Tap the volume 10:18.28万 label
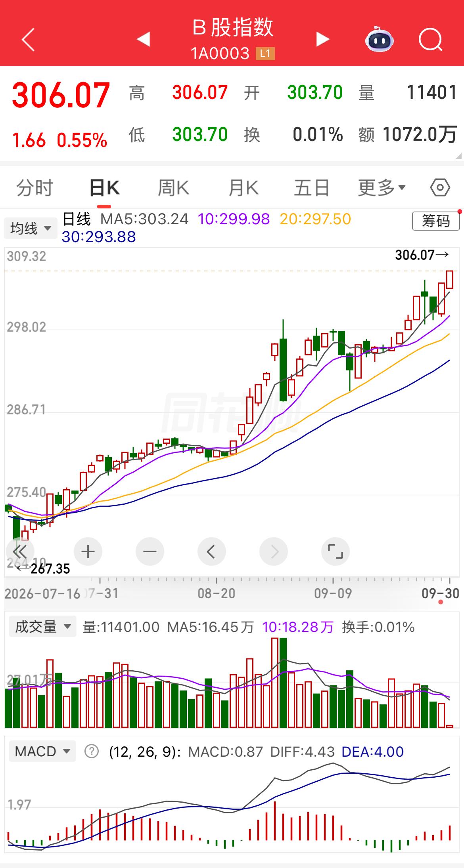Screen dimensions: 464x868 [x=297, y=627]
